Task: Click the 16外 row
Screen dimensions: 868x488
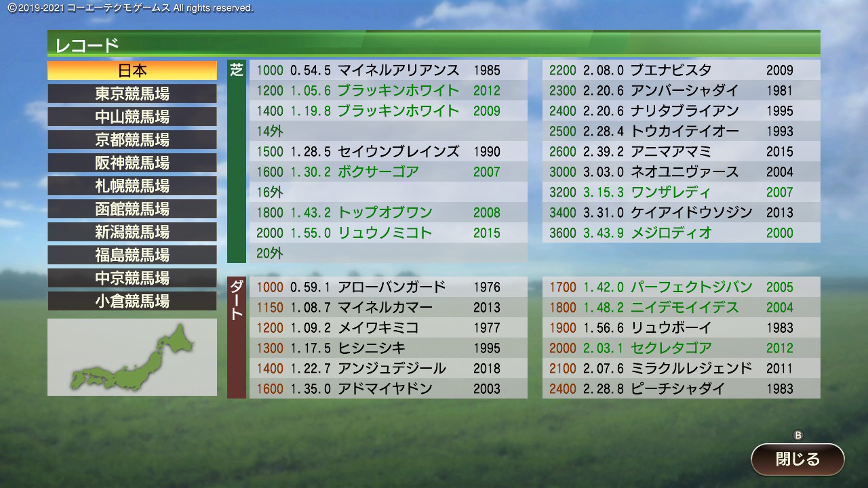Action: pos(389,192)
